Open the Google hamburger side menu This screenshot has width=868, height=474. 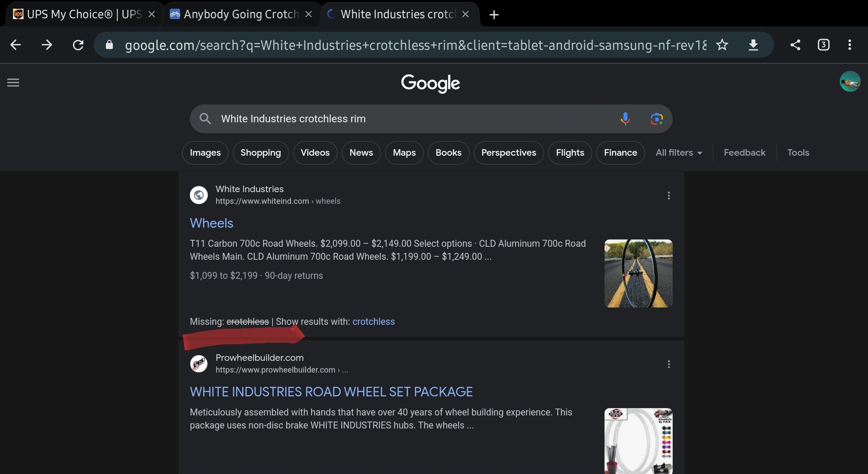coord(13,82)
